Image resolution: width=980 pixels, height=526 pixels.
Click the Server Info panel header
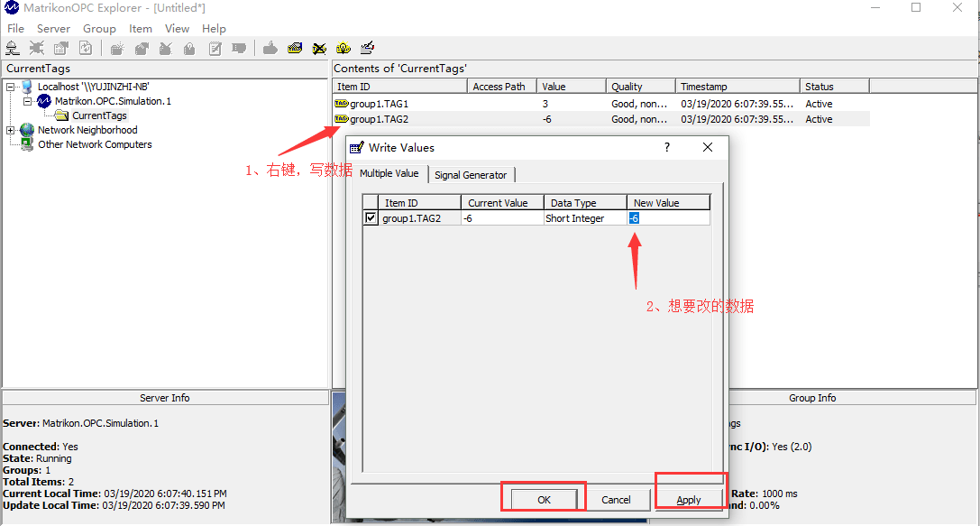click(165, 398)
